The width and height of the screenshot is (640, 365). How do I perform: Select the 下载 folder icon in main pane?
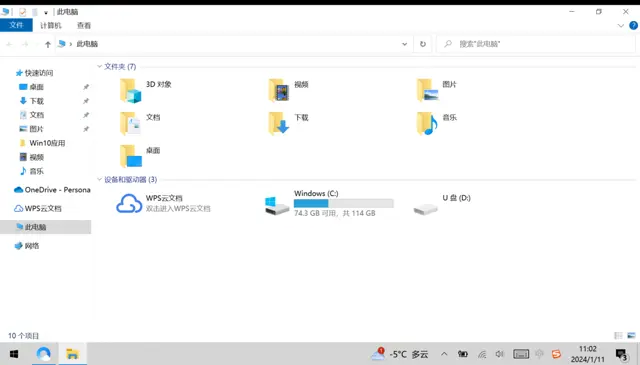(279, 124)
